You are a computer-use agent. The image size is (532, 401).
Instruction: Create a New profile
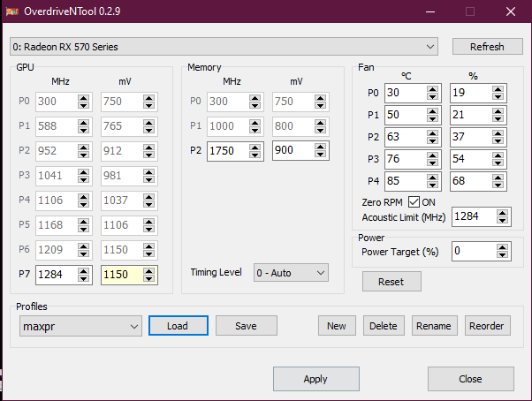pos(337,326)
